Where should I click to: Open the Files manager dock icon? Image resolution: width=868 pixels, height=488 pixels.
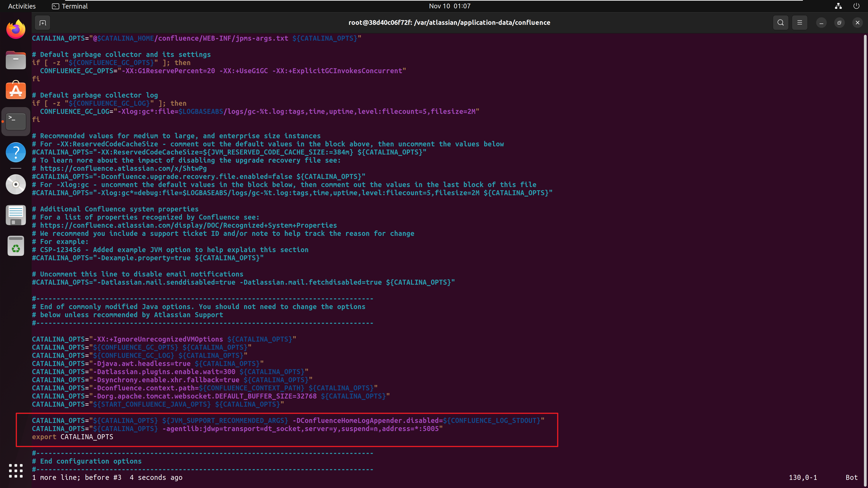[x=16, y=60]
